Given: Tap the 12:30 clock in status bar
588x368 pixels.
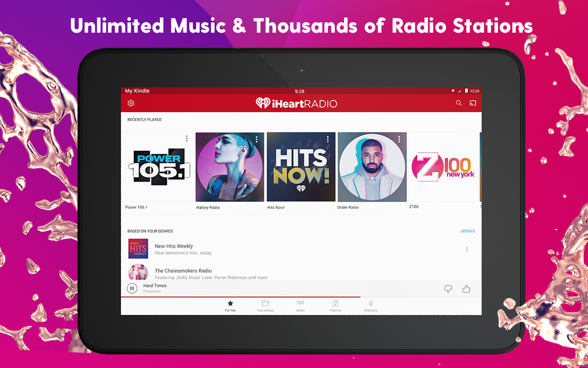Looking at the screenshot, I should (x=475, y=91).
